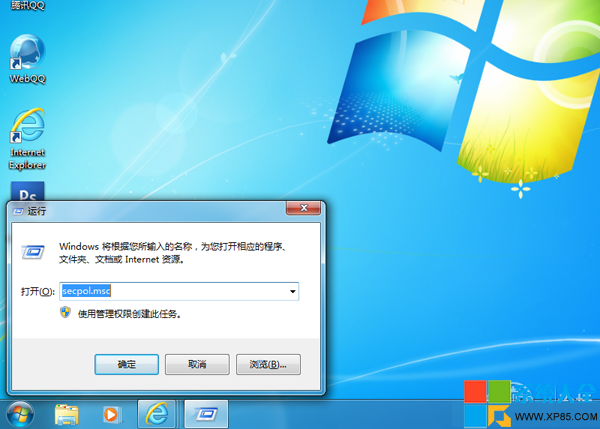This screenshot has height=429, width=600.
Task: Launch Windows Media Player from taskbar
Action: click(x=112, y=415)
